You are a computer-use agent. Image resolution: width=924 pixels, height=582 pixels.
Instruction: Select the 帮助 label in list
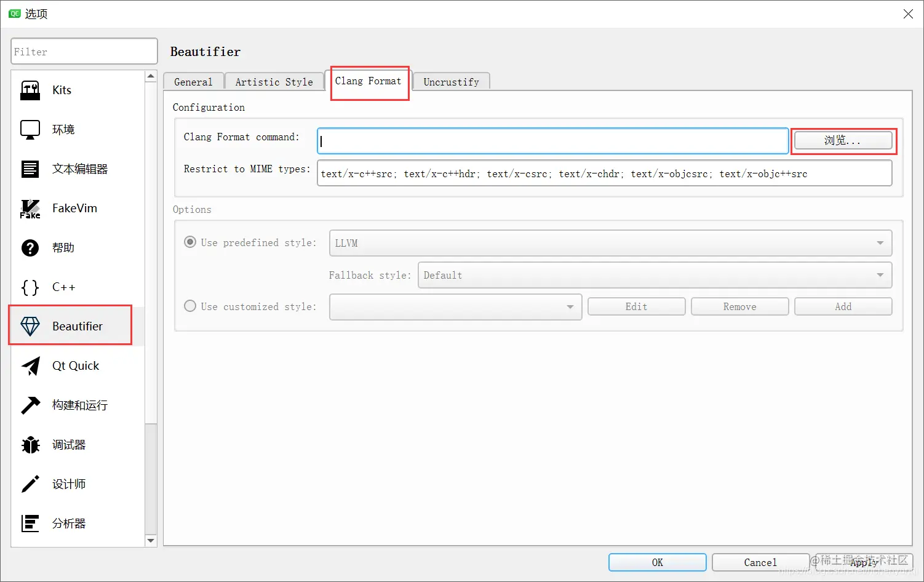[63, 247]
